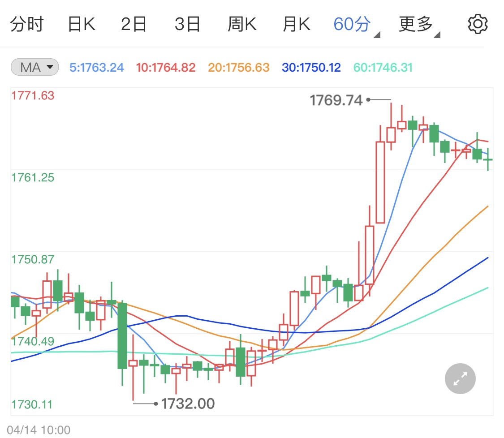Click the 1769.74 high price label

tap(336, 100)
